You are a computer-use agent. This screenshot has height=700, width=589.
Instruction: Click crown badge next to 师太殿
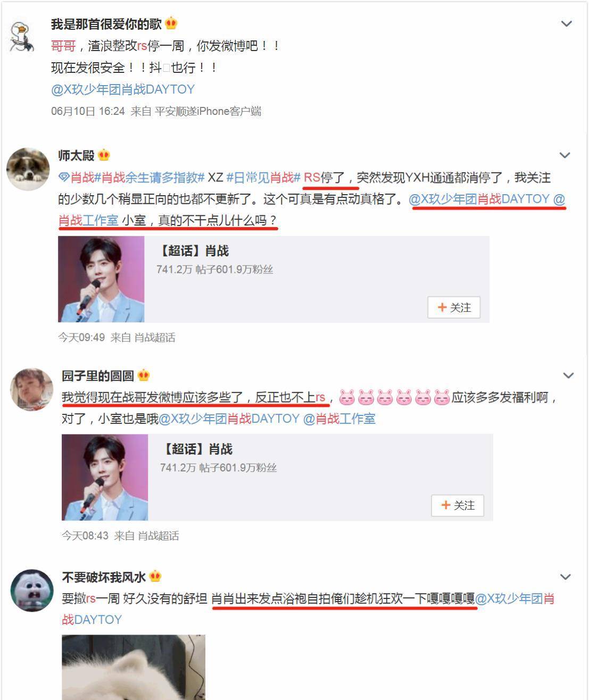tap(104, 155)
